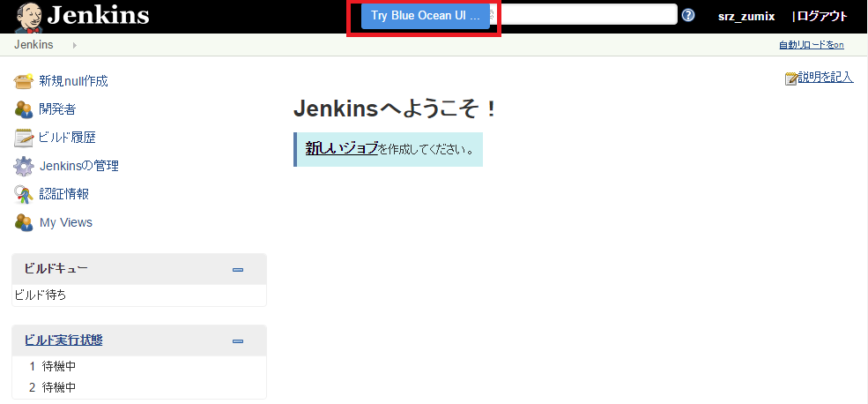
Task: Open the srz_zumix user link
Action: [x=746, y=17]
